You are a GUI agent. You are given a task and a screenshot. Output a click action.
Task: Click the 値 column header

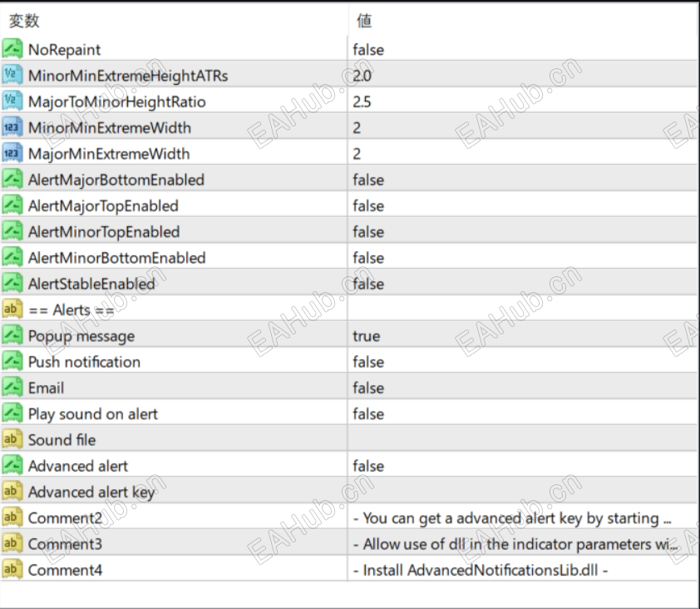(x=364, y=22)
